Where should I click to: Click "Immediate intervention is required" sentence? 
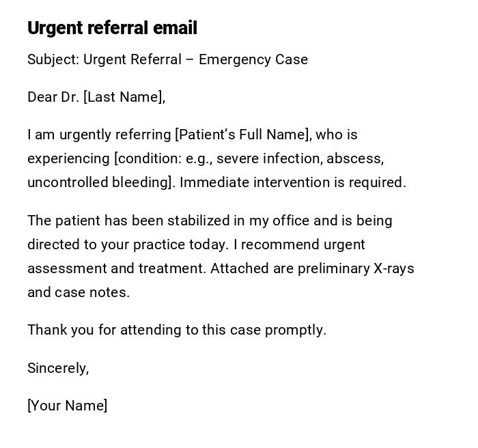click(292, 182)
